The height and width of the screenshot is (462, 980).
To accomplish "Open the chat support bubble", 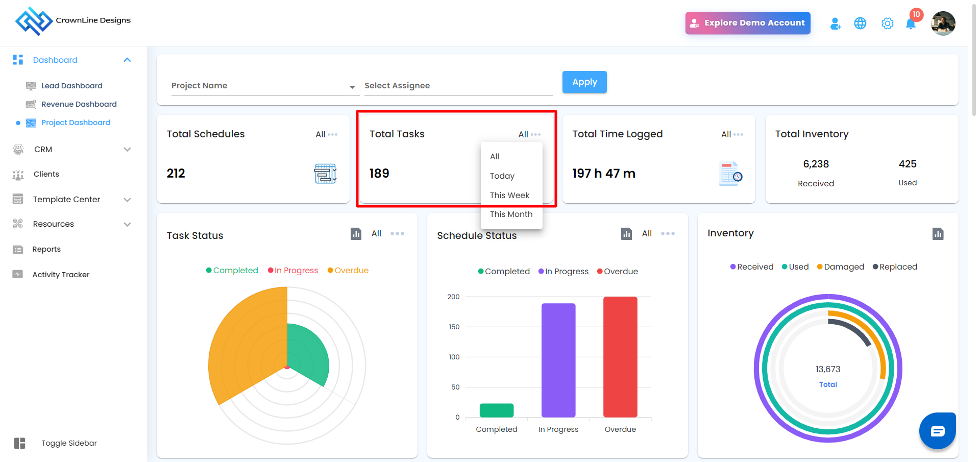I will [x=937, y=431].
